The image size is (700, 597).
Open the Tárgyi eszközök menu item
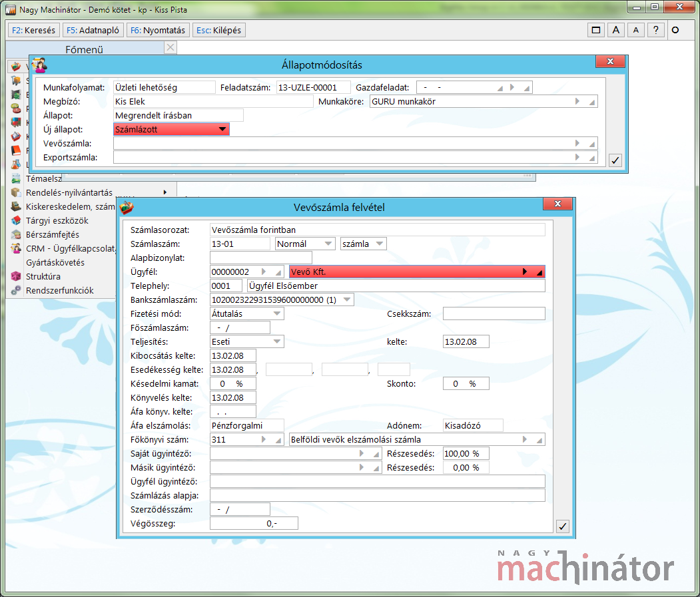pos(57,220)
